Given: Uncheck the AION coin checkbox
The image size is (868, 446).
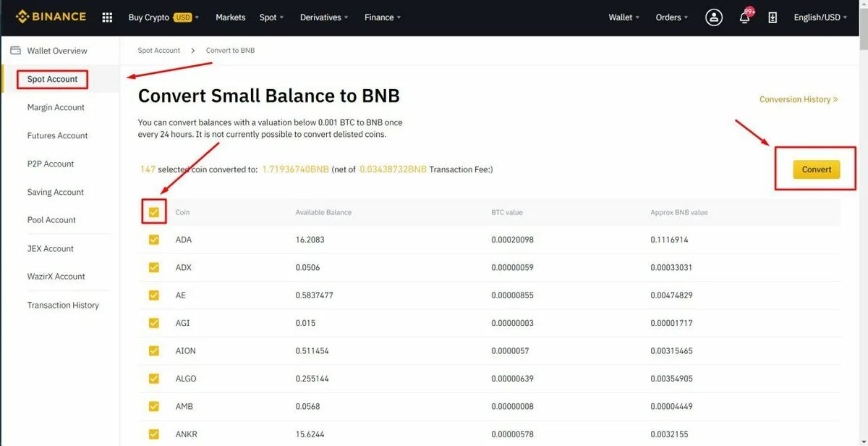Looking at the screenshot, I should [x=153, y=350].
